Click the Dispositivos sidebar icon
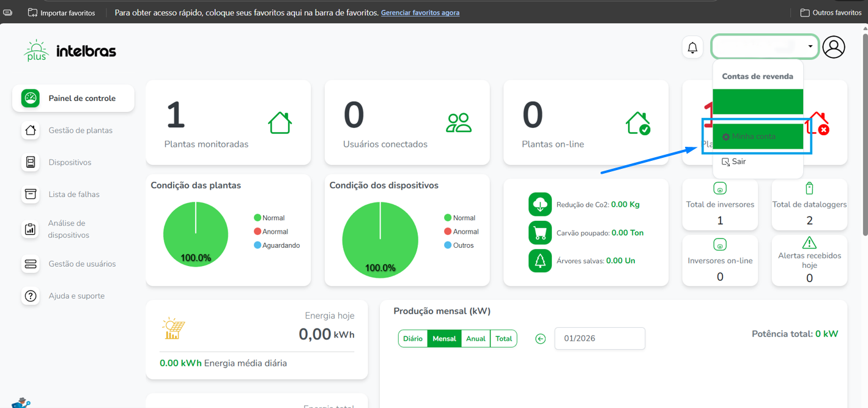This screenshot has height=408, width=868. click(31, 162)
